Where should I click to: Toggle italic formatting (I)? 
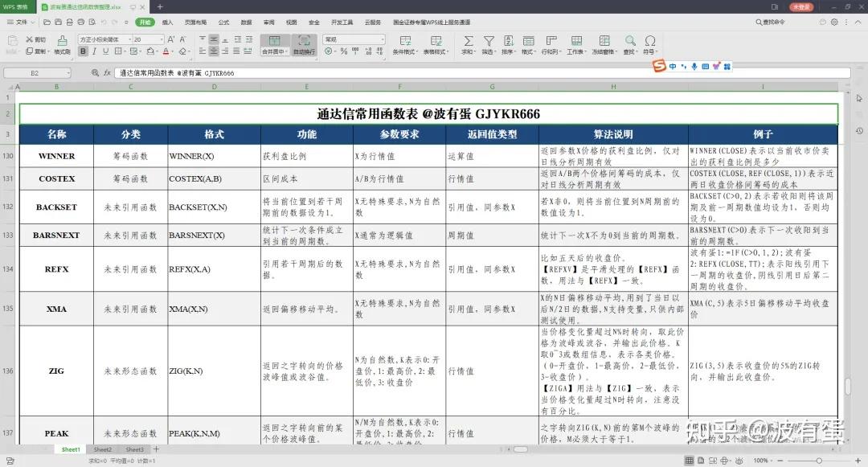coord(94,51)
